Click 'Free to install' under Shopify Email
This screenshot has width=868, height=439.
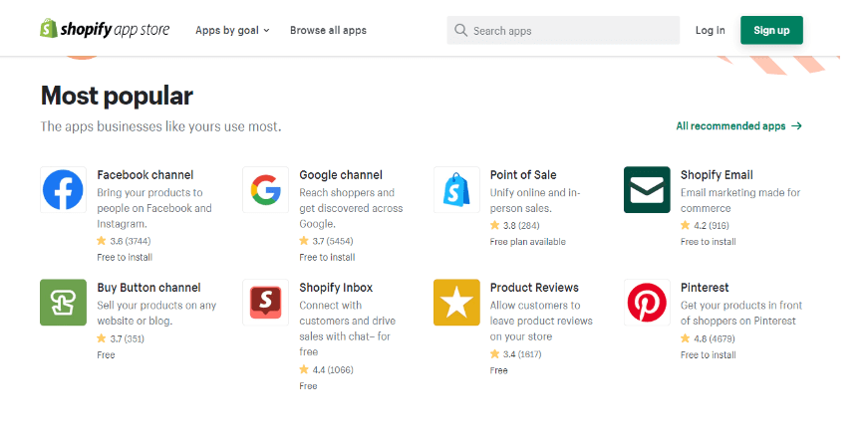[708, 242]
